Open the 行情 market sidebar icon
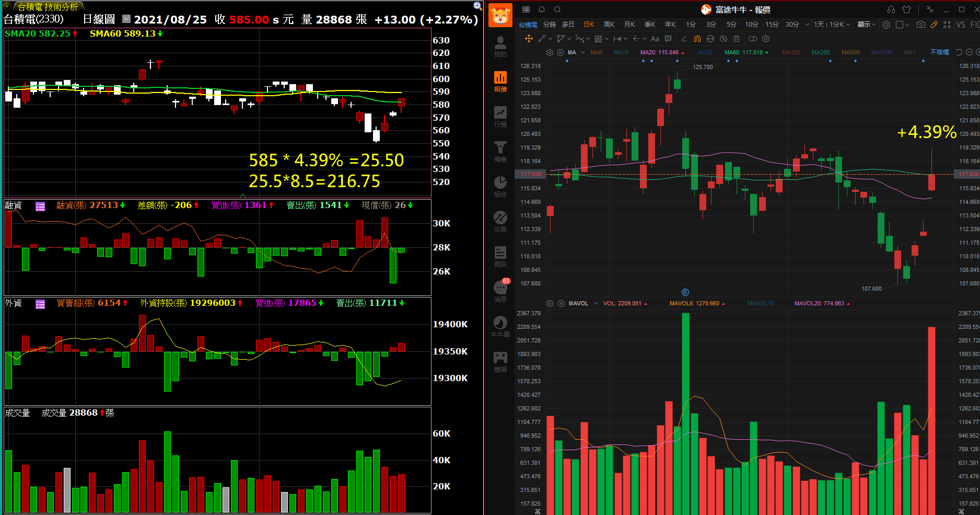Viewport: 980px width, 515px height. click(x=500, y=117)
